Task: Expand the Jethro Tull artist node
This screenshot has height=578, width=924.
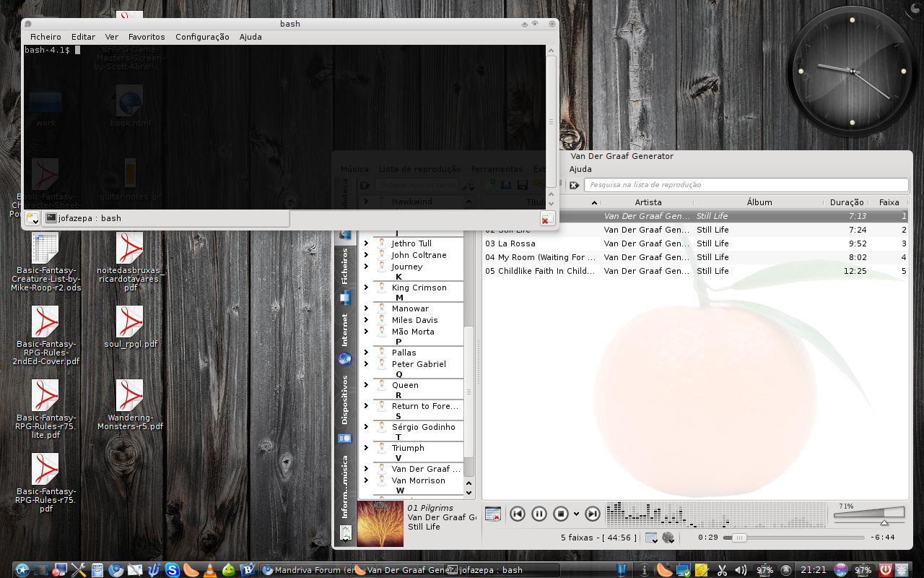Action: click(x=366, y=243)
